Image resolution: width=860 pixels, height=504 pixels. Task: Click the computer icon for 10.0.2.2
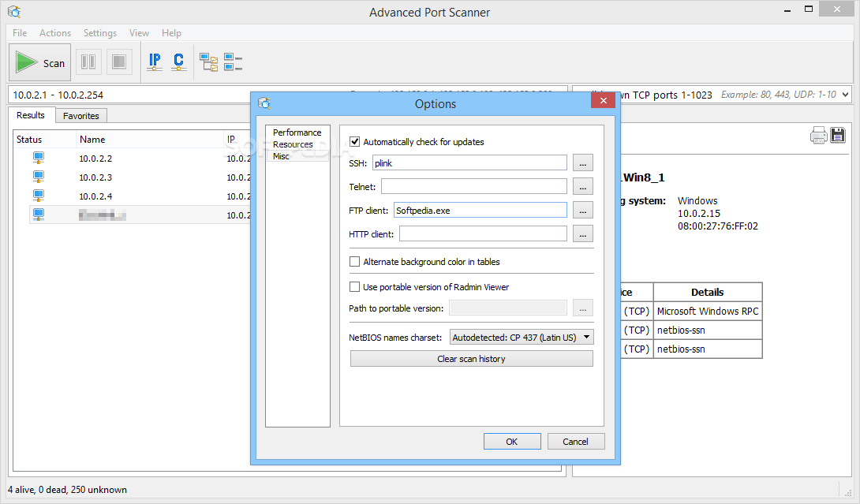(39, 159)
